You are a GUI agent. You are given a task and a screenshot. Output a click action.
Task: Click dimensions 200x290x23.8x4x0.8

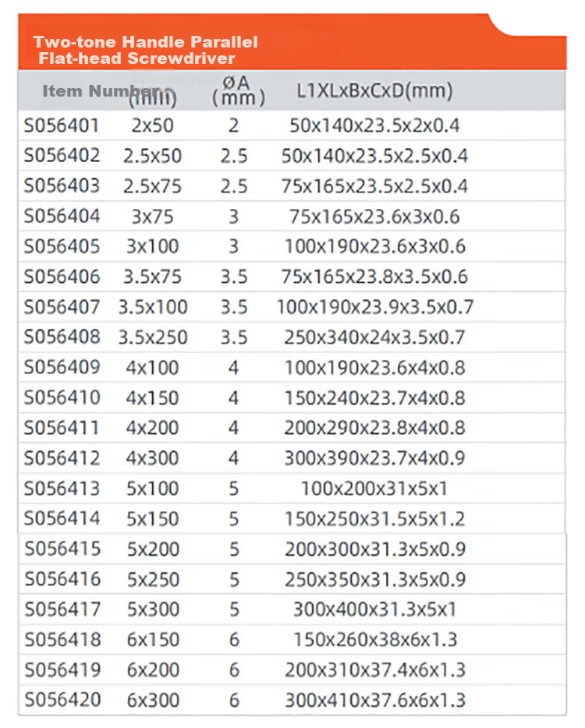[x=374, y=428]
